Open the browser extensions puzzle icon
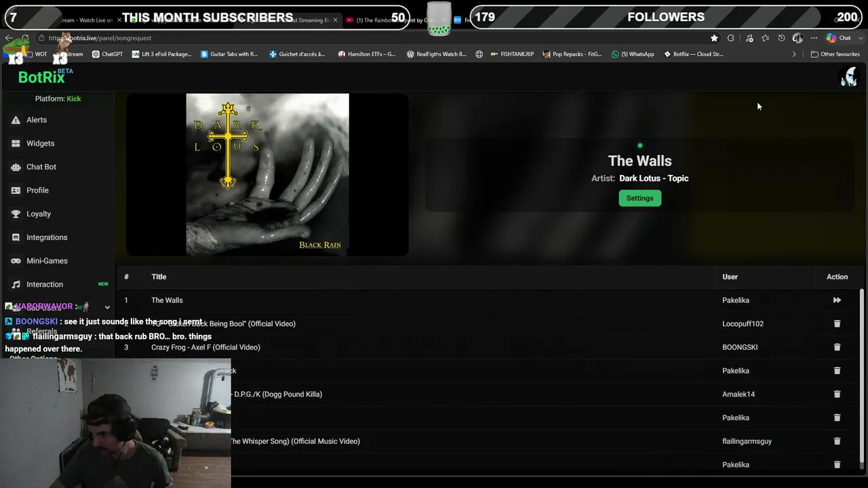The image size is (868, 488). [731, 38]
